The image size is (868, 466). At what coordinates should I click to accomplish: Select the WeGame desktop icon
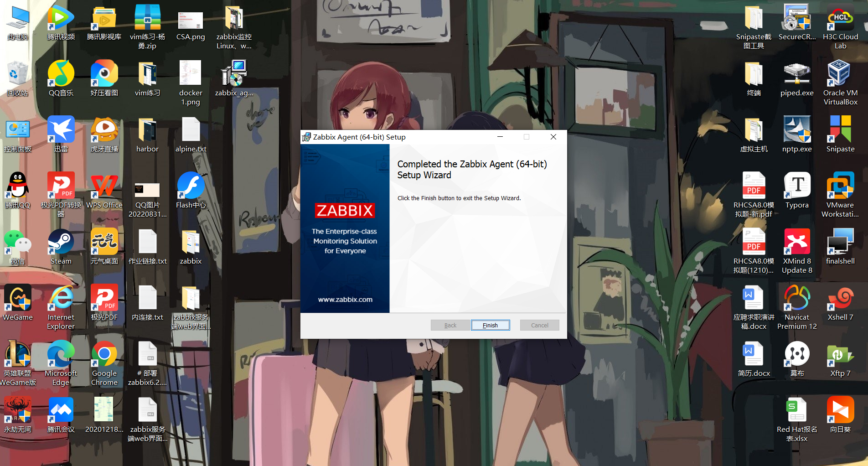click(18, 303)
